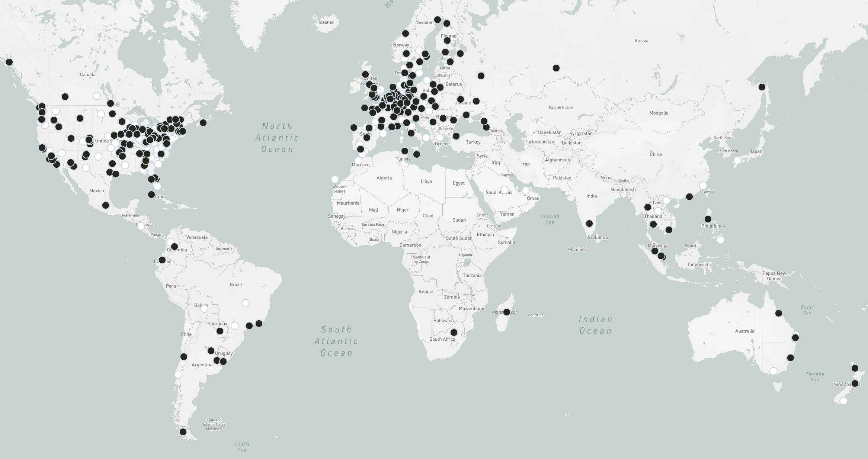Select the white marker in Saudi Arabia
868x459 pixels.
click(x=505, y=189)
